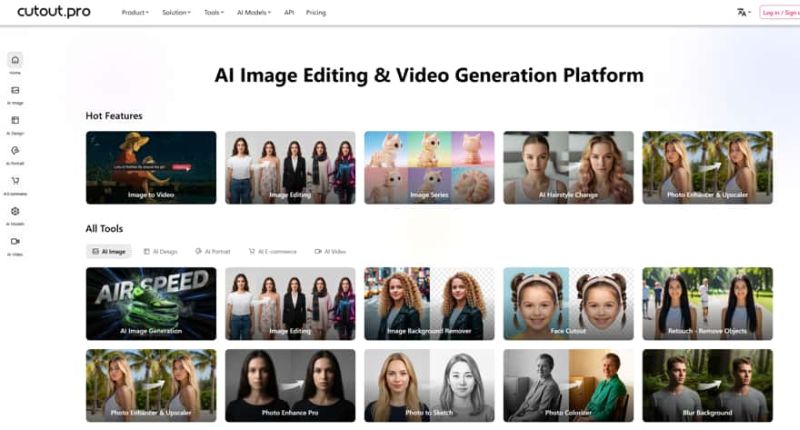Click the AI E-commerce cart icon in sidebar
Viewport: 800px width, 430px height.
(x=15, y=182)
